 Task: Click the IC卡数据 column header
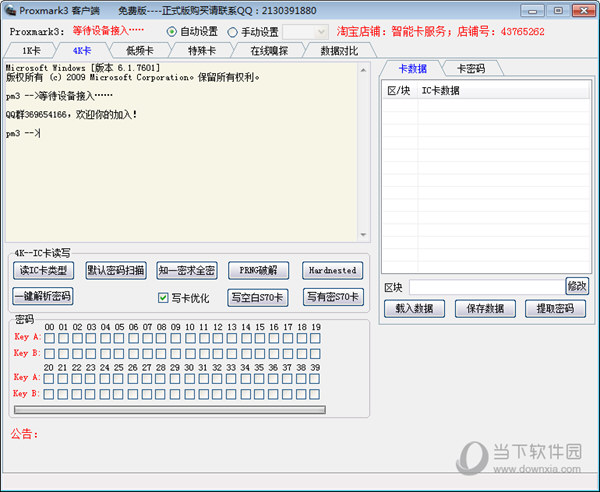tap(503, 91)
